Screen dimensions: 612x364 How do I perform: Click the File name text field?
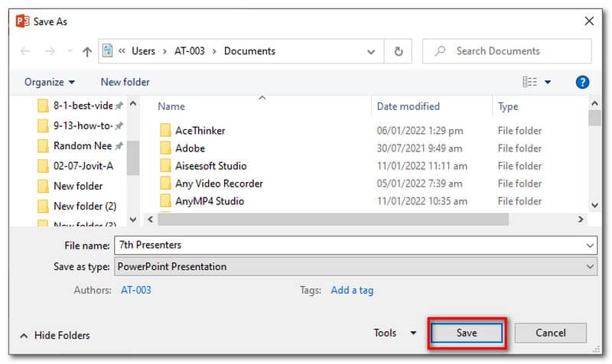pos(356,245)
